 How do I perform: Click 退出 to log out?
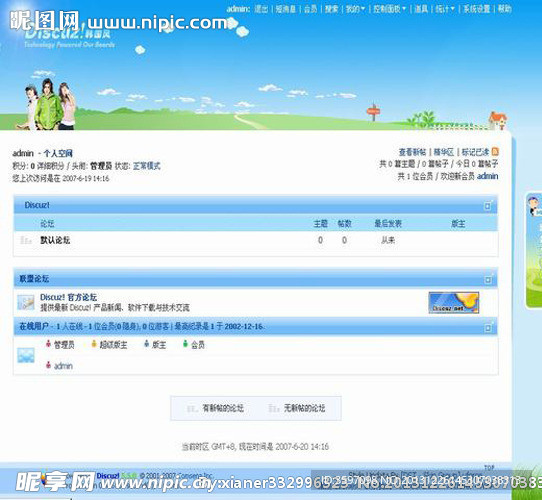point(261,9)
